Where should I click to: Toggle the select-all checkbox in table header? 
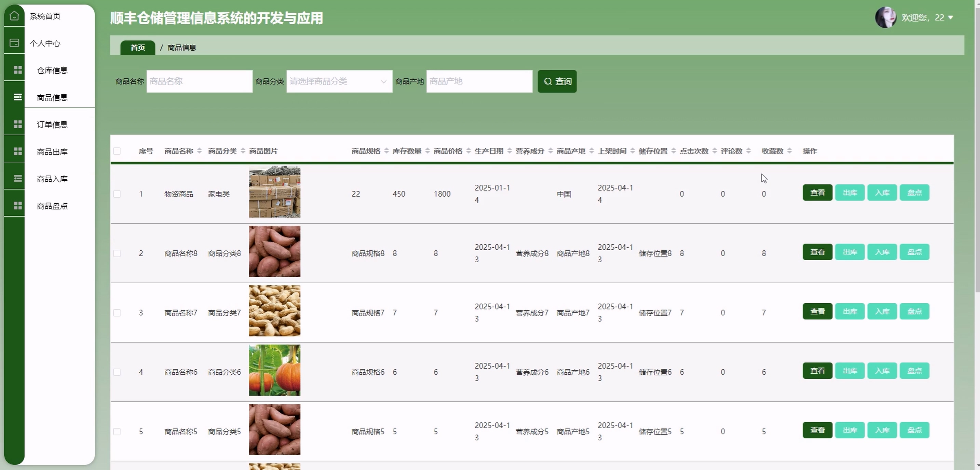pos(117,151)
